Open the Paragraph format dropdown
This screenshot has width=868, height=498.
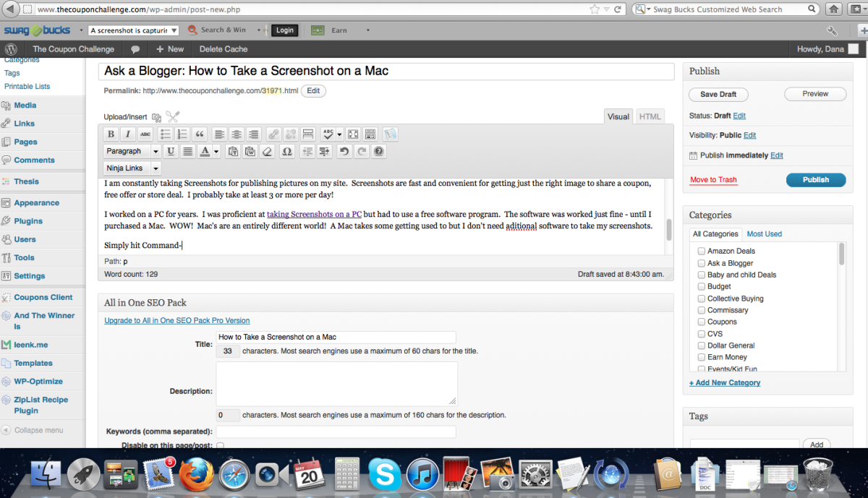pos(132,151)
